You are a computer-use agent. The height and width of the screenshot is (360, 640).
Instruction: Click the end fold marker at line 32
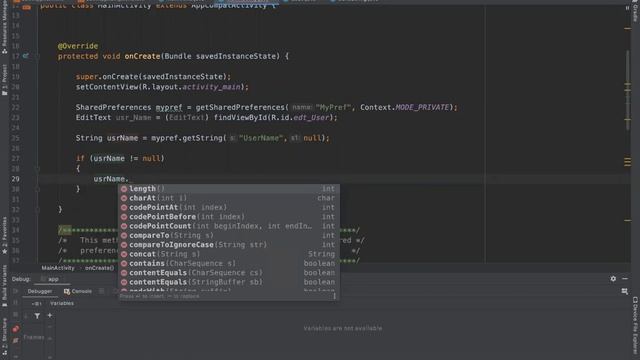point(37,209)
